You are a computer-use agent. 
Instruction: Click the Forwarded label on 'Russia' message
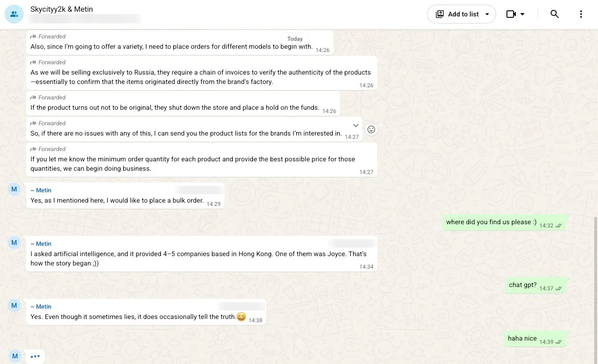[x=48, y=62]
